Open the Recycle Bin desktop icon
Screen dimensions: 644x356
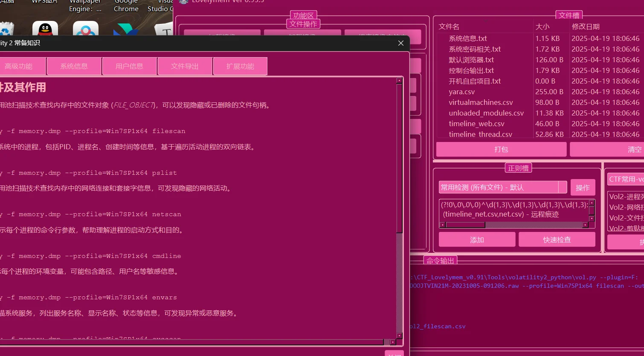click(x=6, y=30)
